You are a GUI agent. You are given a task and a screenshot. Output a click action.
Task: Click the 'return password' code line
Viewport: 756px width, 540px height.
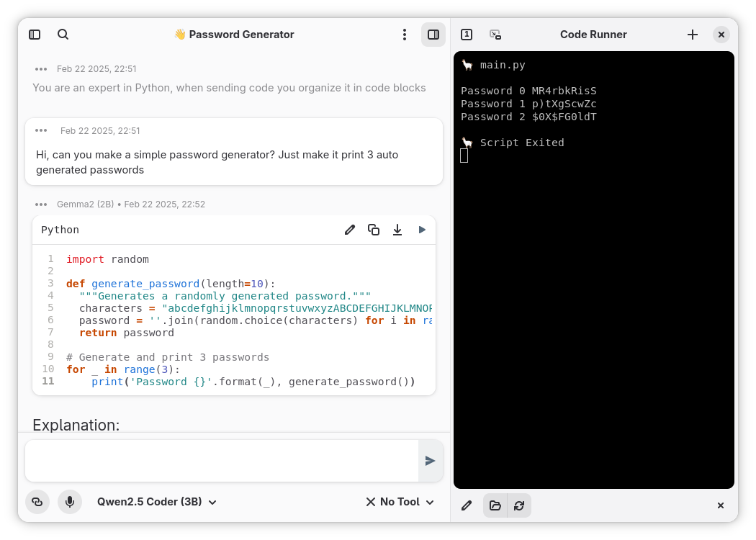click(x=127, y=333)
